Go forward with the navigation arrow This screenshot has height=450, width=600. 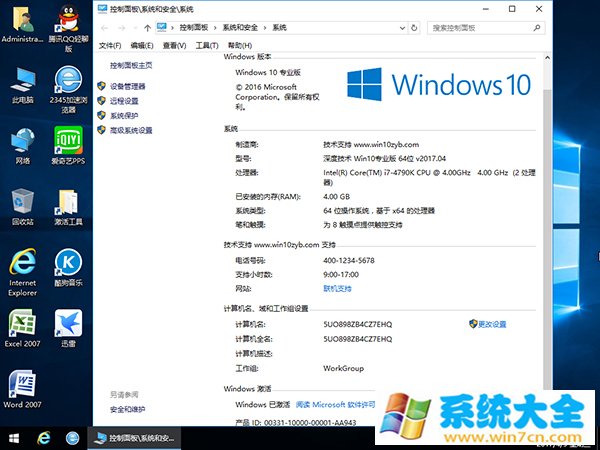point(121,28)
